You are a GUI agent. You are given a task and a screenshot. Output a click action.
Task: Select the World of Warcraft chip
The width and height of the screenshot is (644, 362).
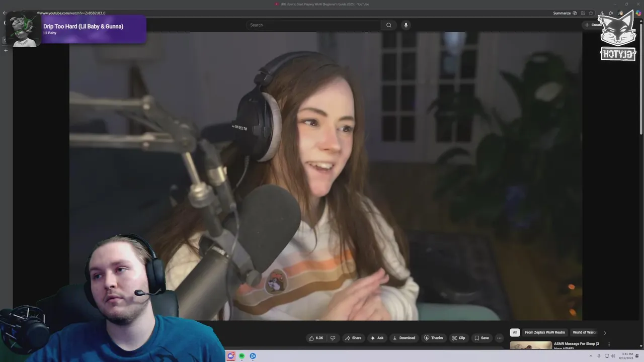pyautogui.click(x=584, y=332)
